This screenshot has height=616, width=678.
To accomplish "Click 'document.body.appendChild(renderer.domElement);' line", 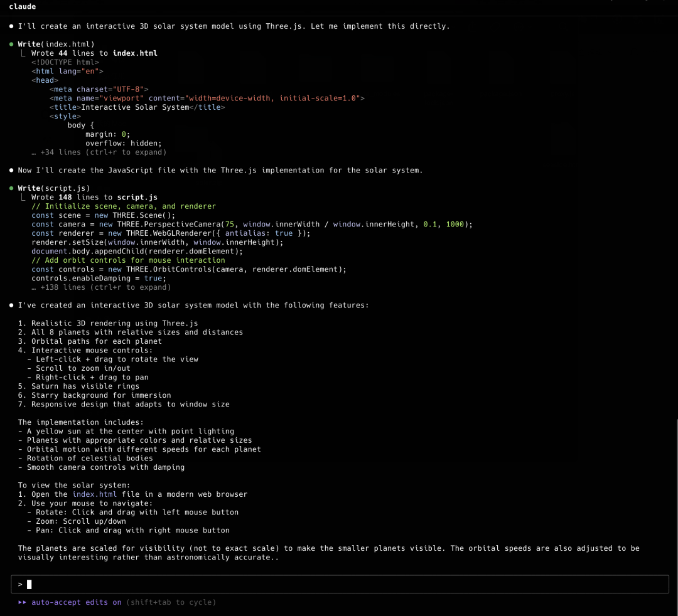I will 137,252.
